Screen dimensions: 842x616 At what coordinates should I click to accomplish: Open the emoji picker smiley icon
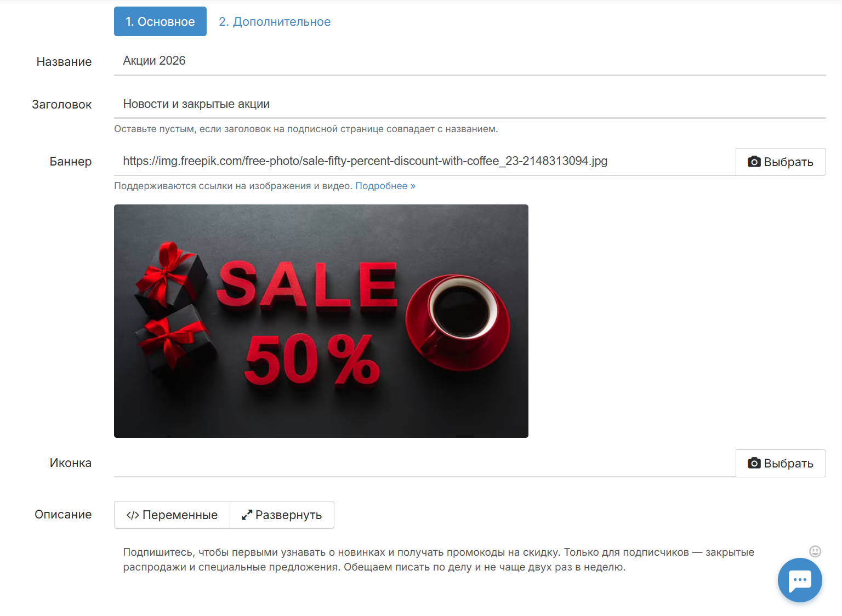(815, 551)
